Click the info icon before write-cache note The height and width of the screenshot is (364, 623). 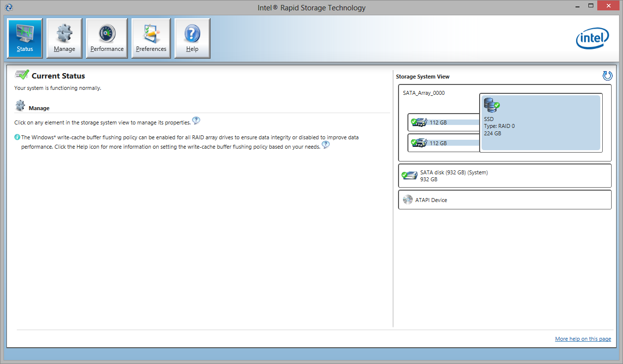click(x=17, y=137)
